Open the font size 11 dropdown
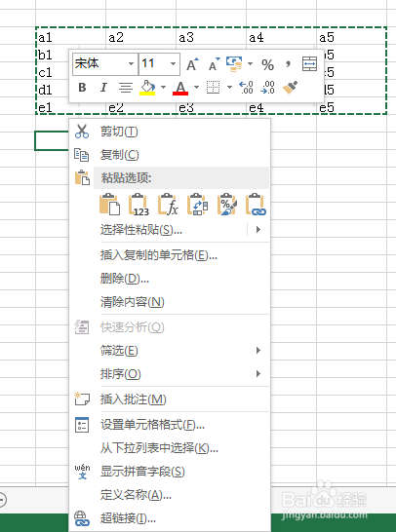Screen dimensions: 396x532 coord(173,63)
